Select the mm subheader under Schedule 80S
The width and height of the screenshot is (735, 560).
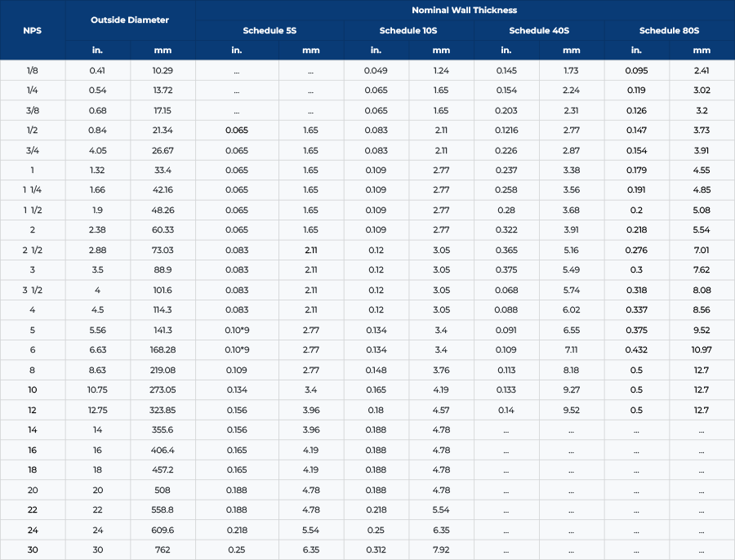click(702, 50)
